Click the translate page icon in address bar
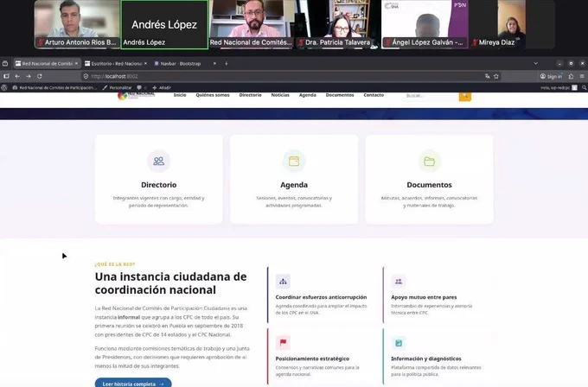This screenshot has height=387, width=588. pos(487,76)
